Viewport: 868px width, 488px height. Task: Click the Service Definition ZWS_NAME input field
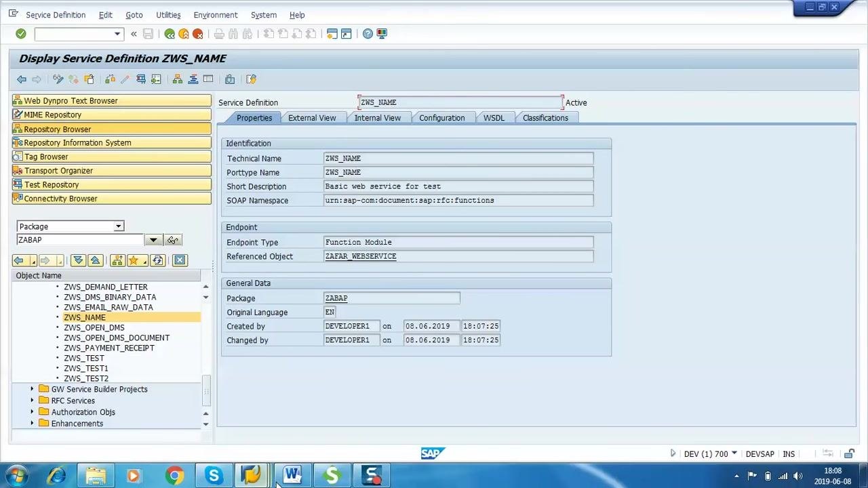(460, 102)
